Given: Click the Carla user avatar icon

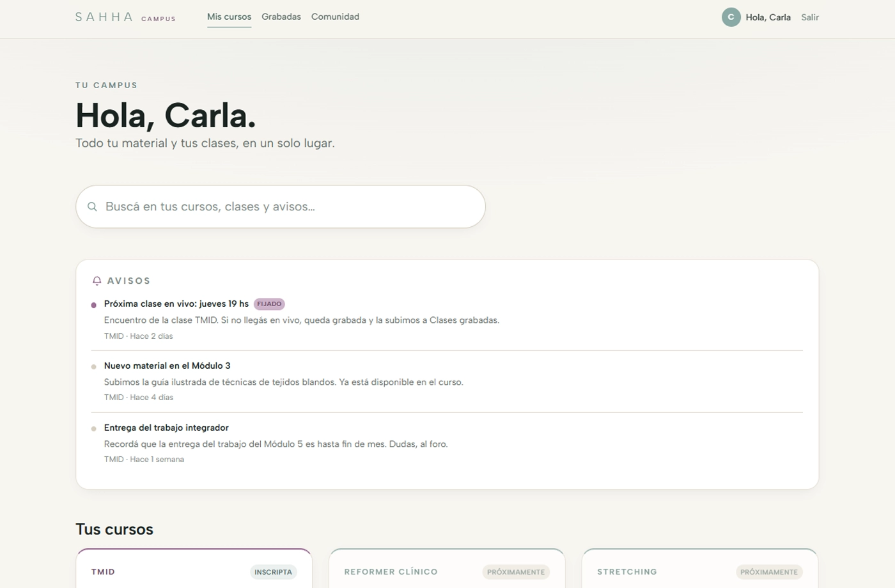Looking at the screenshot, I should click(731, 17).
